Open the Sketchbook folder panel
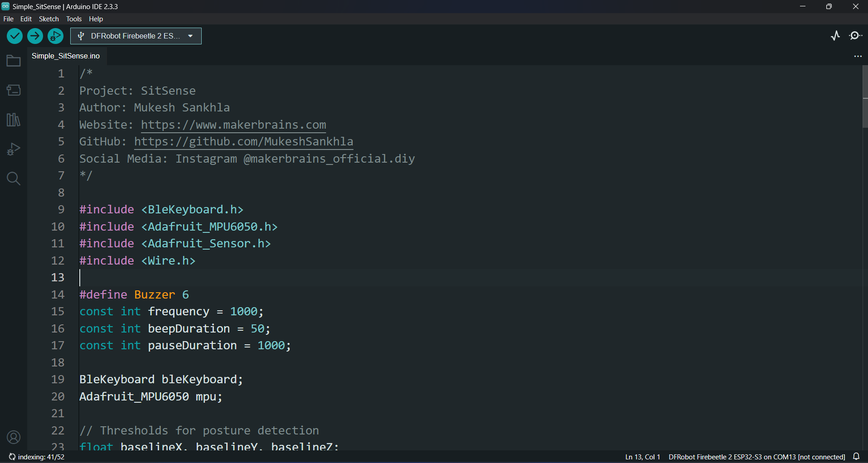 [14, 61]
